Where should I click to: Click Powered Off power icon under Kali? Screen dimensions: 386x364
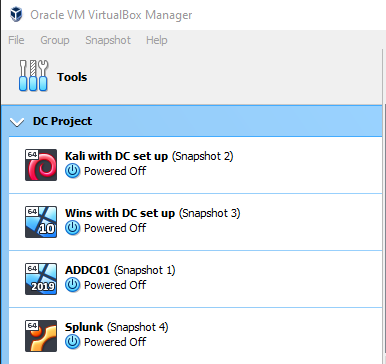coord(72,171)
